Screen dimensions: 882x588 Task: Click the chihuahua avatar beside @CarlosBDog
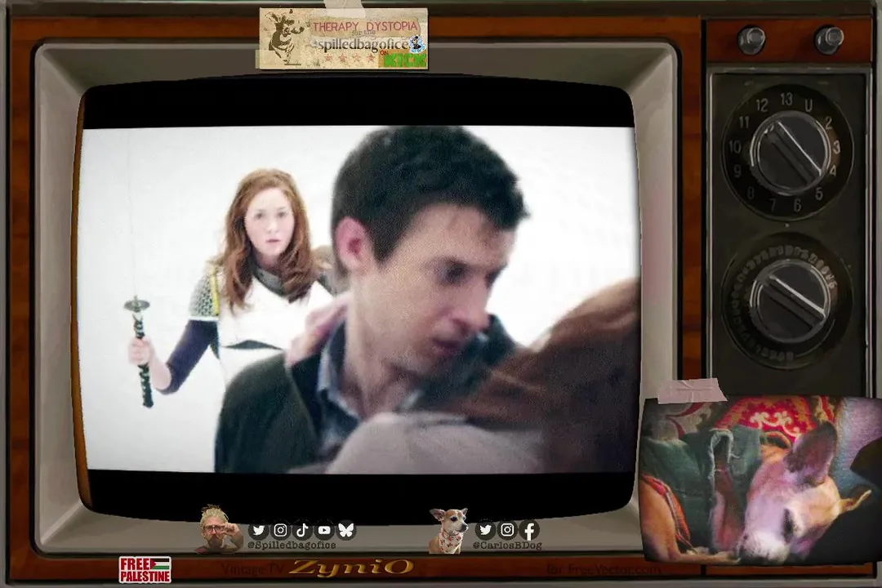point(448,531)
